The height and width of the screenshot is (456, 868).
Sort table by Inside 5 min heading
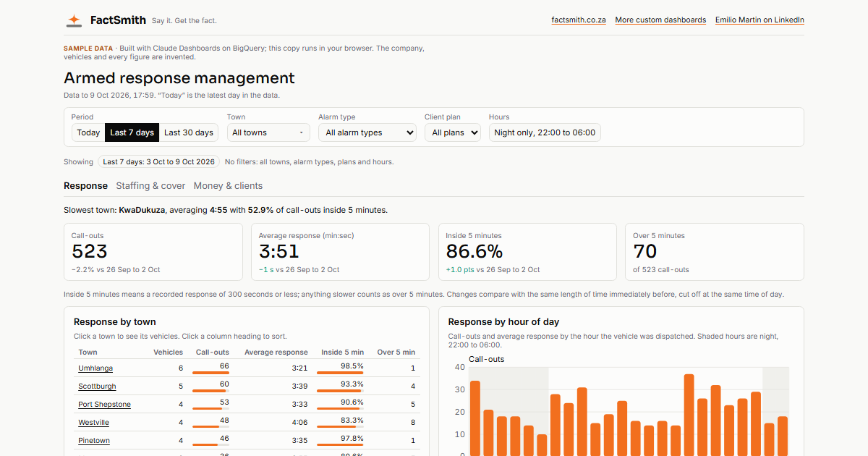(342, 352)
